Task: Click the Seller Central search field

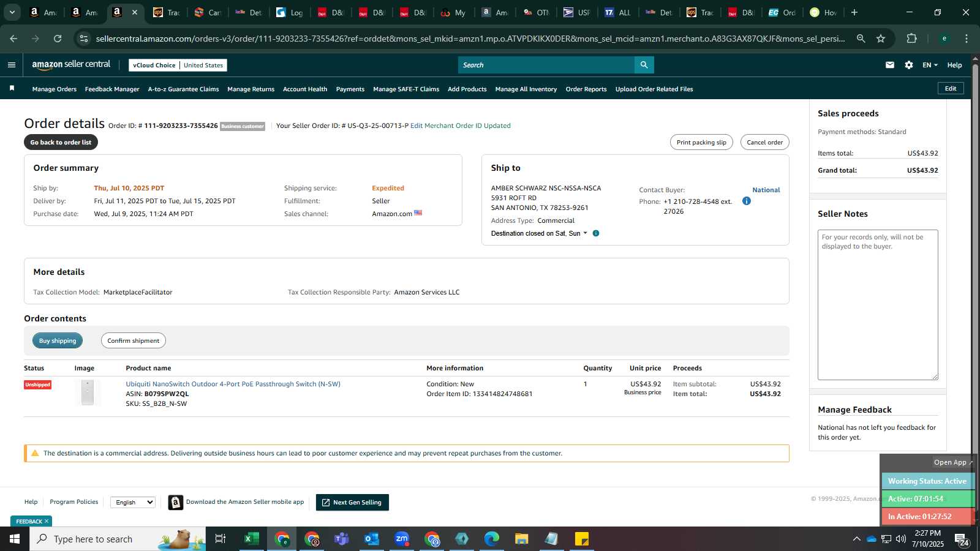Action: tap(546, 65)
